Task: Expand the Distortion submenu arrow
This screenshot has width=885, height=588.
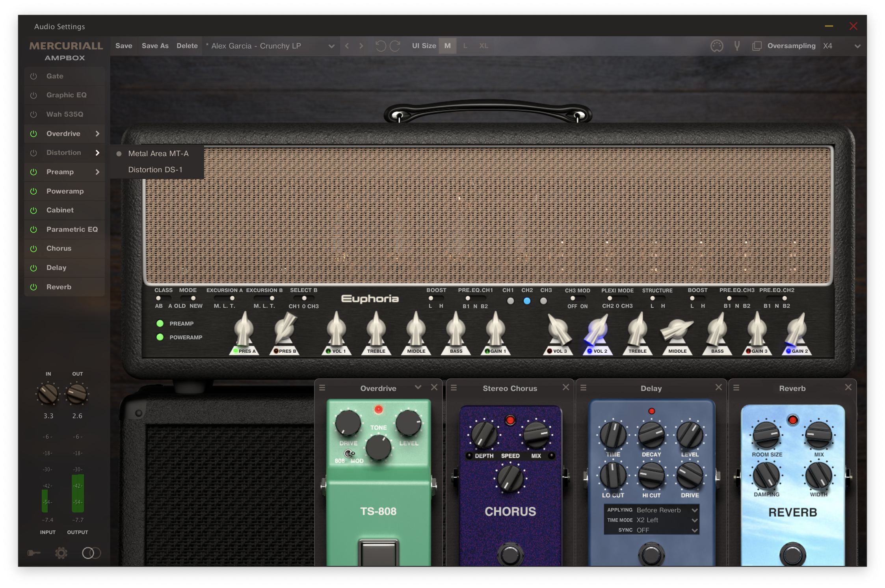Action: (97, 153)
